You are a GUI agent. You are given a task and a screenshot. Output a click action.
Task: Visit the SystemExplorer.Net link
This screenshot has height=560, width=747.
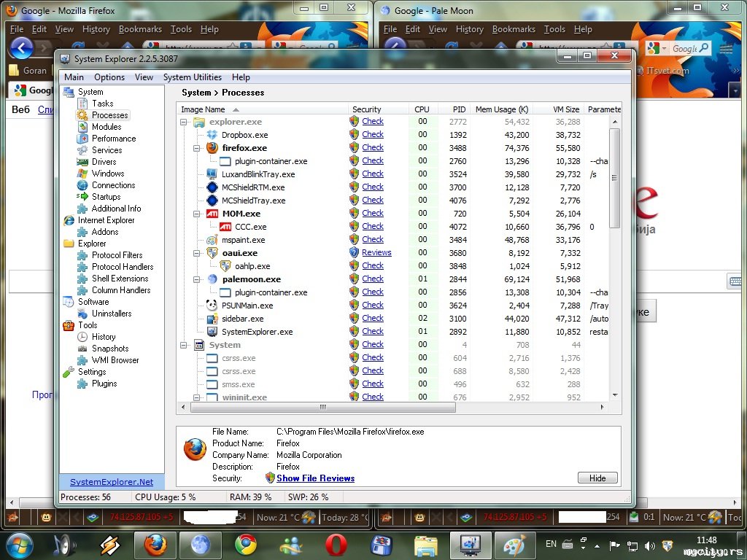(112, 482)
